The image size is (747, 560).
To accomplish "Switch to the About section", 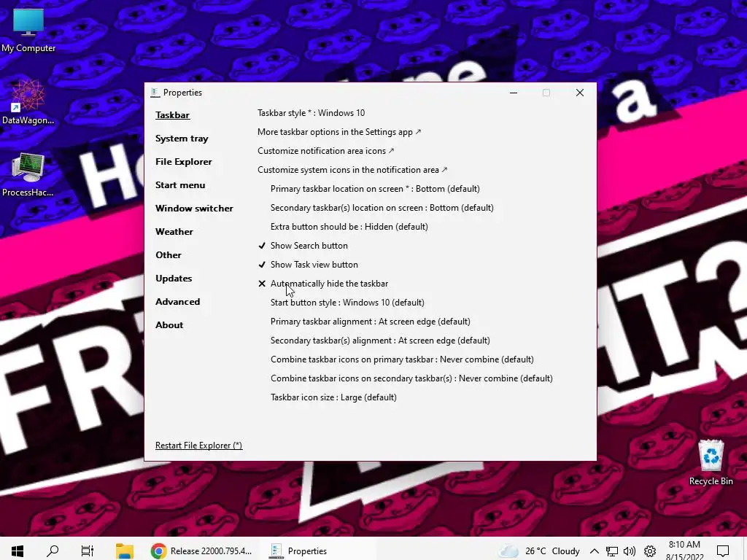I will 169,325.
